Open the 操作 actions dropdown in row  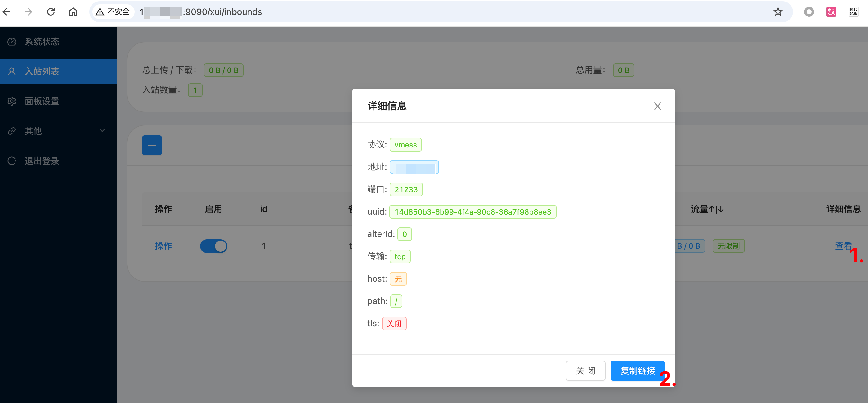click(x=163, y=246)
